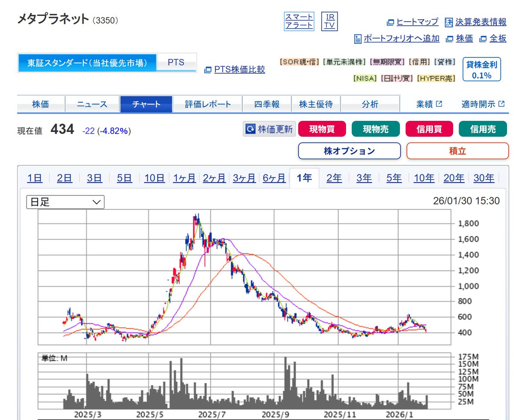Open the 四季報 tab

point(267,104)
